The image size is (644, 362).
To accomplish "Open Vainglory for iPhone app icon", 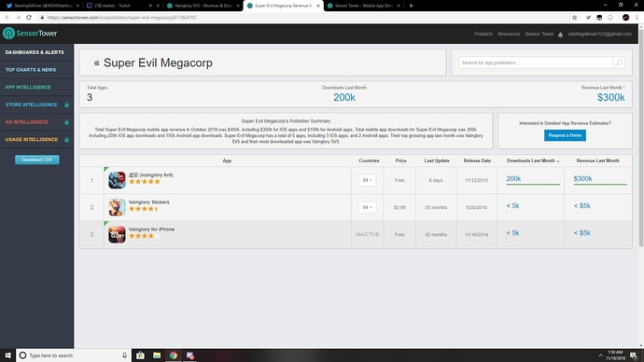I will coord(117,234).
